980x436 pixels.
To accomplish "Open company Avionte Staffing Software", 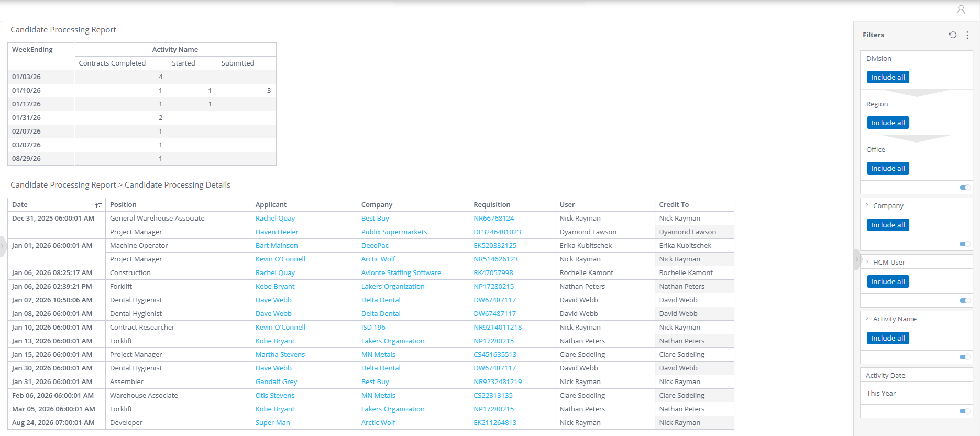I will point(401,272).
